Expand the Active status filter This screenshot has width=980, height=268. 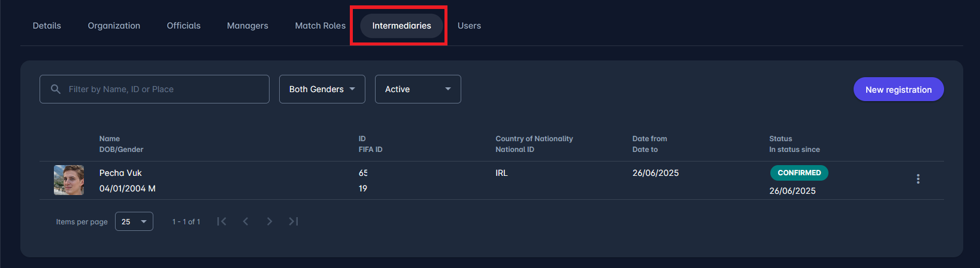click(x=418, y=89)
